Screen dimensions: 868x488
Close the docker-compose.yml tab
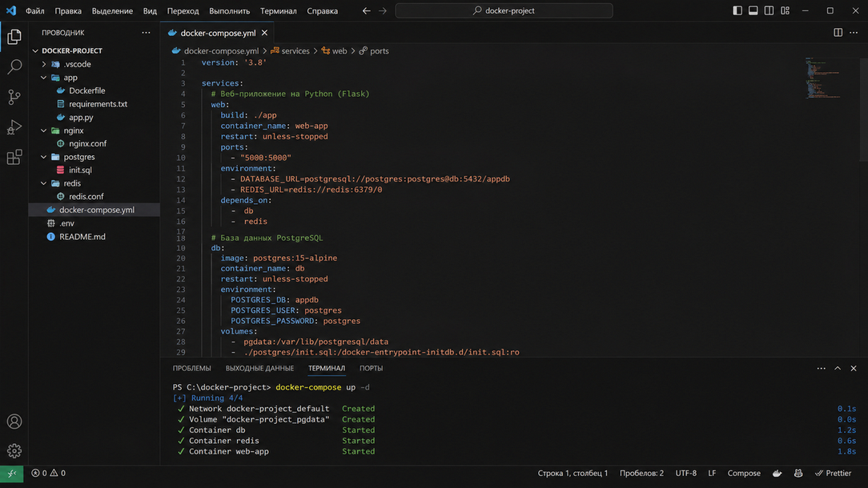(264, 33)
